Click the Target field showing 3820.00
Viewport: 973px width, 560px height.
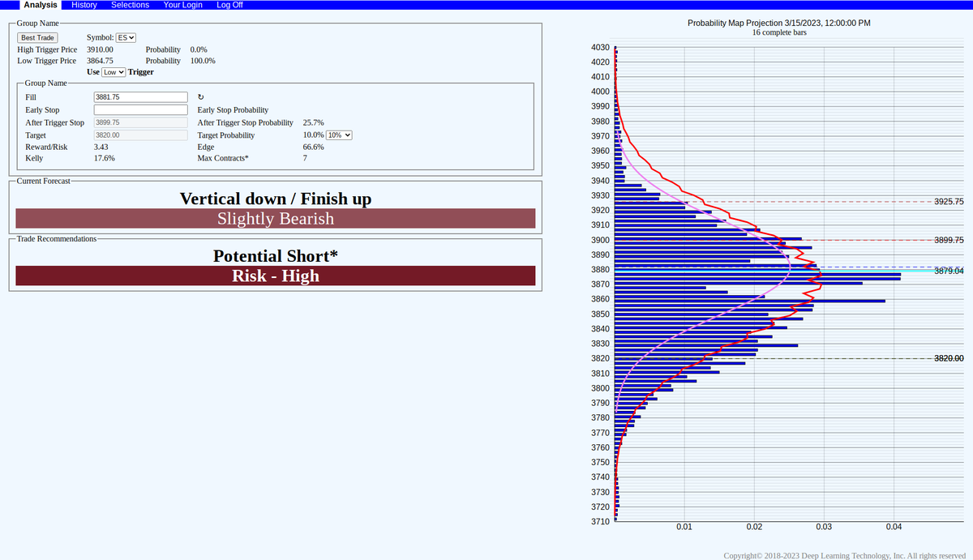(141, 135)
